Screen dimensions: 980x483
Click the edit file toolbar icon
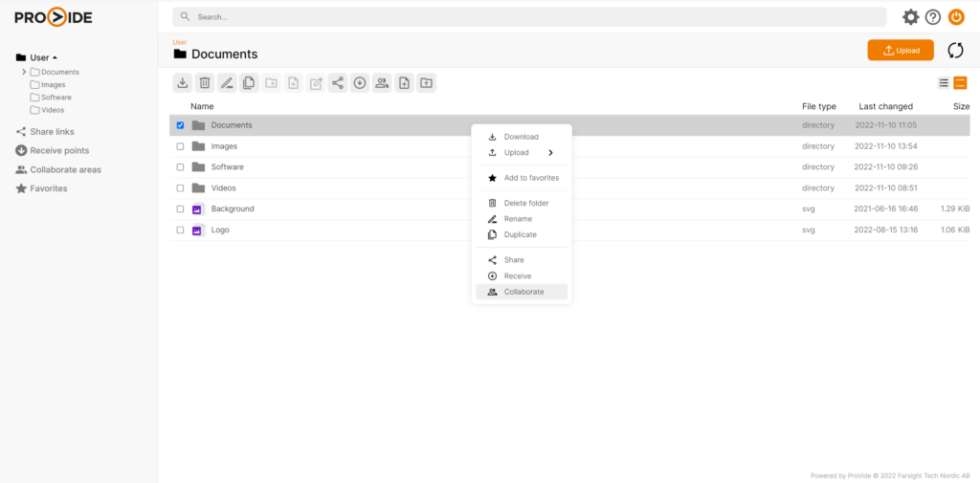point(316,82)
